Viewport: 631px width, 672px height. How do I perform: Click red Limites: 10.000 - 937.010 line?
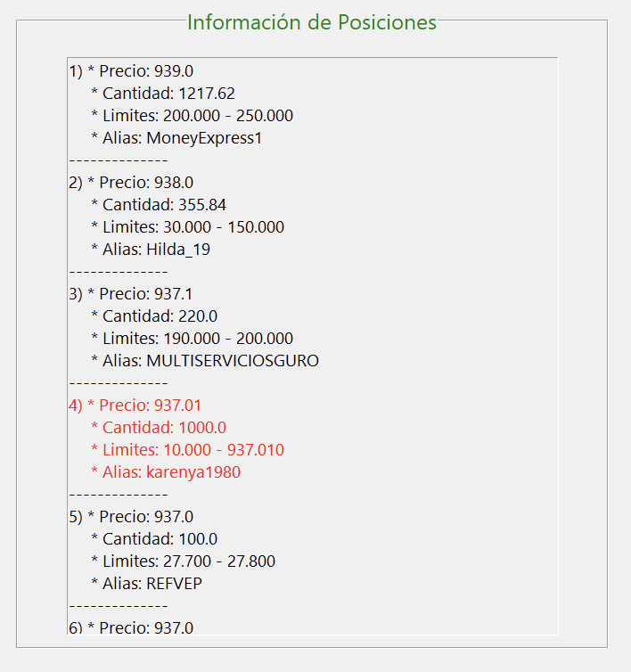coord(188,450)
